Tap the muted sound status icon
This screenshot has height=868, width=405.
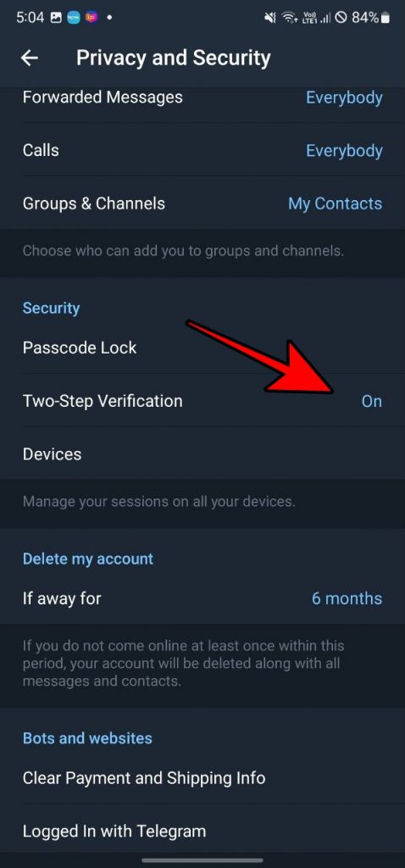coord(270,18)
